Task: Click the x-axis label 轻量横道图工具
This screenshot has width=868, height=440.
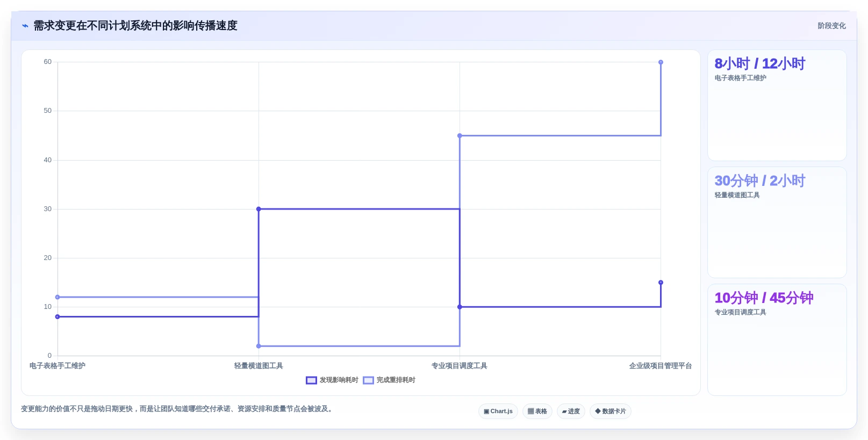Action: coord(259,366)
